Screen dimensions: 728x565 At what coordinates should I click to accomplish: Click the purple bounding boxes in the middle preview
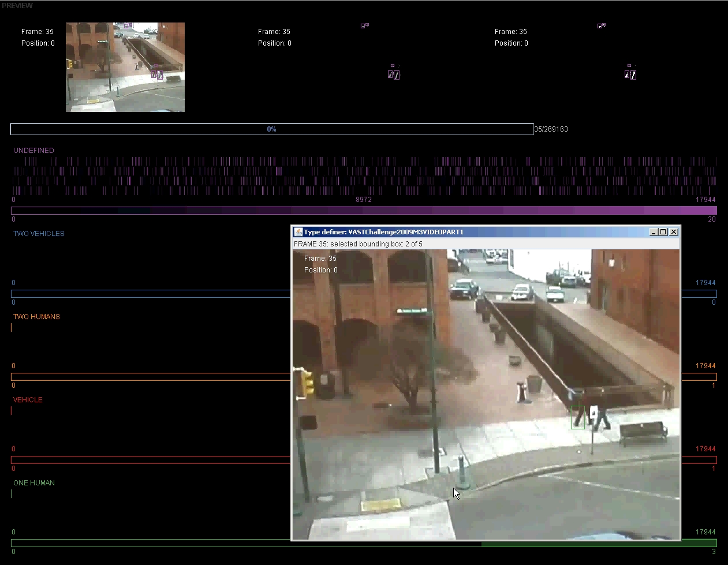click(394, 74)
